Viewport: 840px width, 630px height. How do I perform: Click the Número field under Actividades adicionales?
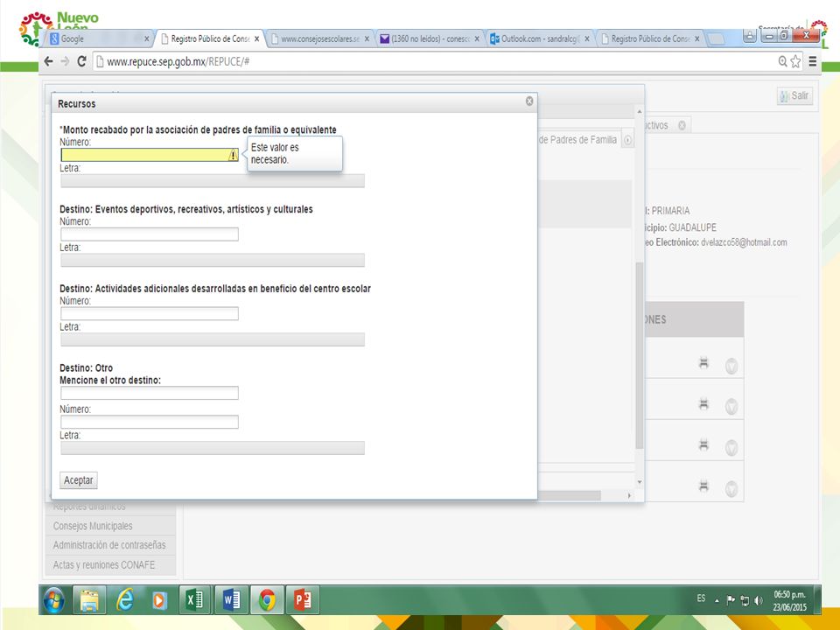click(150, 313)
